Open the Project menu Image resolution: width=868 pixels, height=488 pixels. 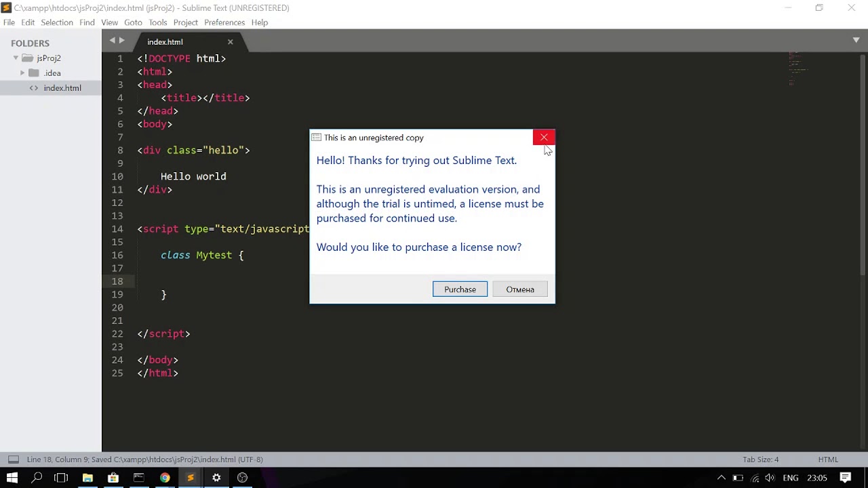(185, 22)
